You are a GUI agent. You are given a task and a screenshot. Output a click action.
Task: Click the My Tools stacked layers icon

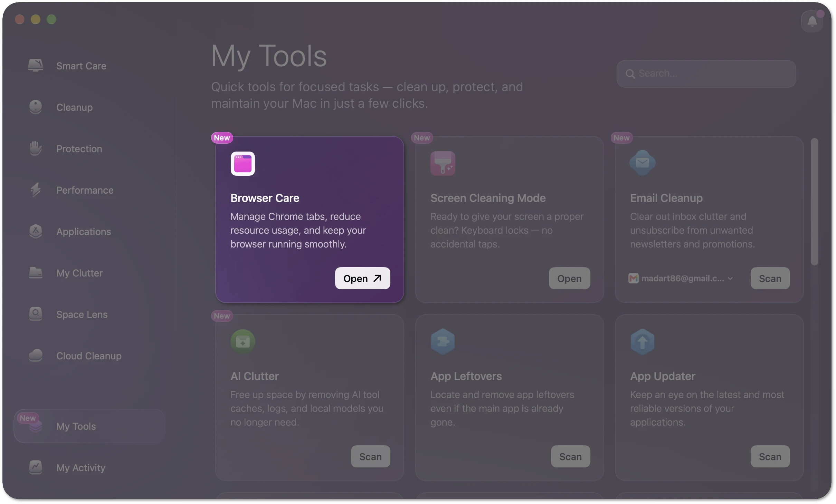point(36,426)
